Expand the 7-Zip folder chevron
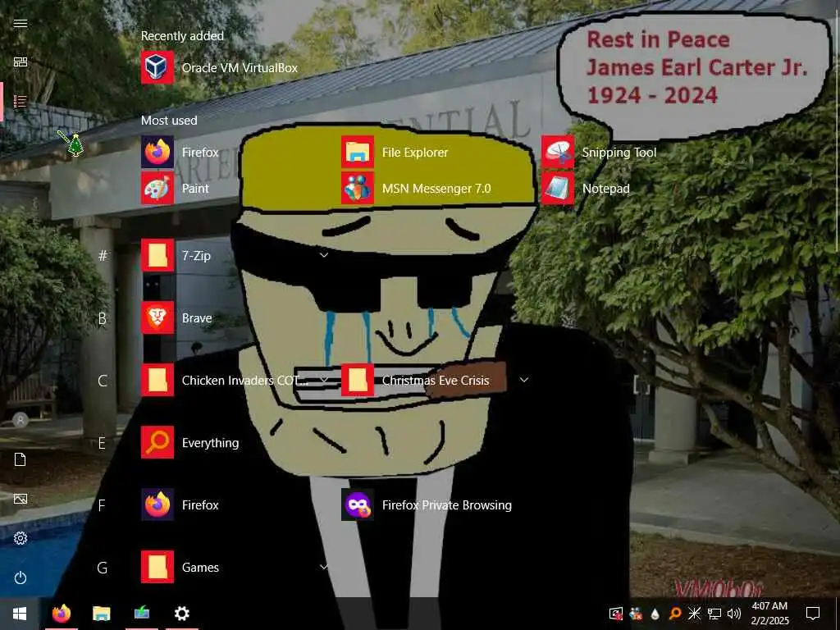 [323, 255]
